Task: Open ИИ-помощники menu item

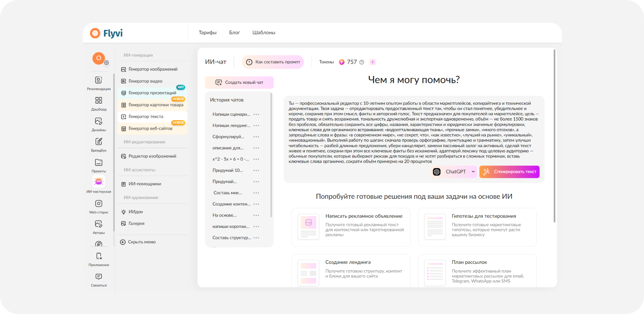Action: click(x=153, y=184)
